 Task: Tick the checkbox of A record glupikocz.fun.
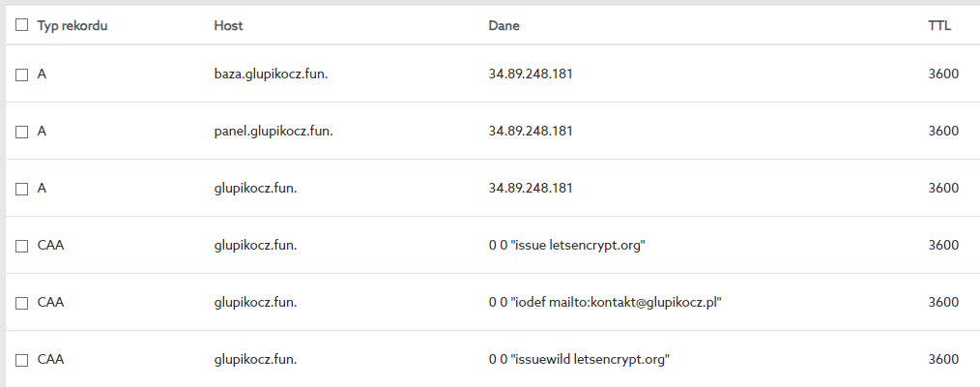click(x=22, y=188)
